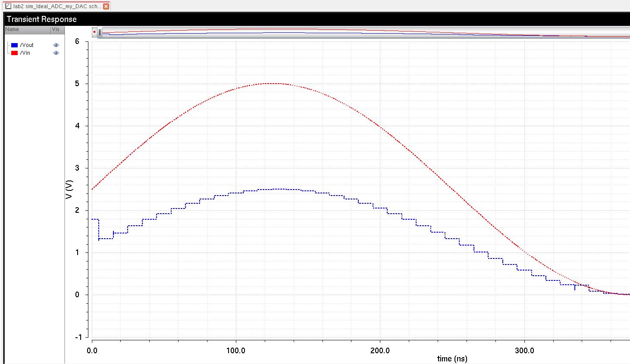Click the 200.0 x-axis tick value
Screen dimensions: 630x364
click(x=380, y=350)
